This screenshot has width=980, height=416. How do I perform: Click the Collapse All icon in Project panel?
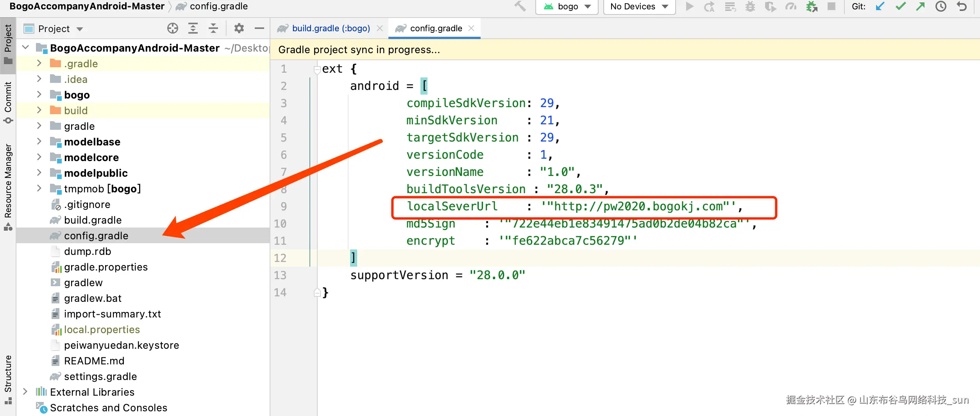(x=213, y=28)
